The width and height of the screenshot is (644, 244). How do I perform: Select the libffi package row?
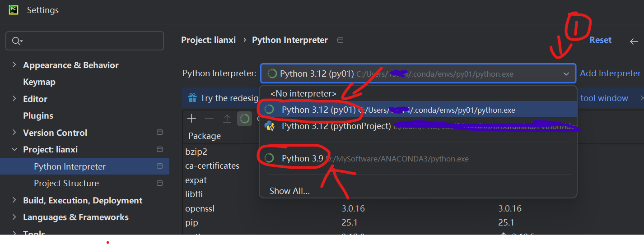click(195, 194)
